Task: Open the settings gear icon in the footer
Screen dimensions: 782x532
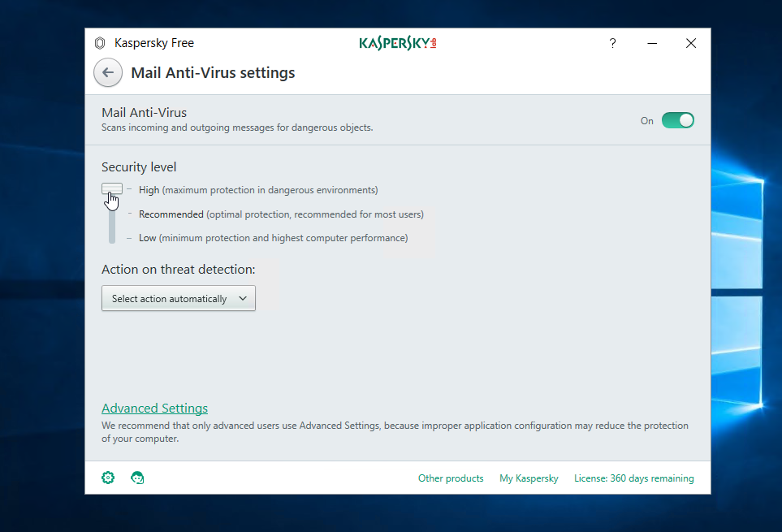Action: tap(108, 478)
